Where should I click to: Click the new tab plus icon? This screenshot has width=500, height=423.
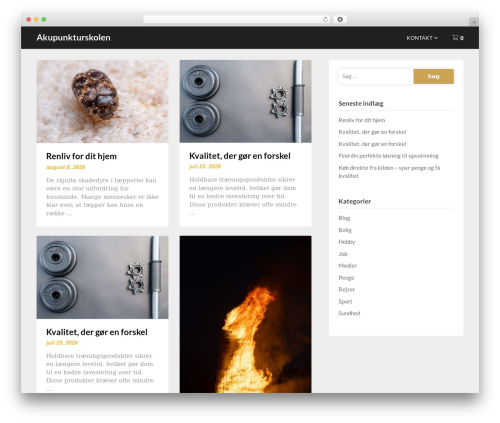pyautogui.click(x=474, y=22)
